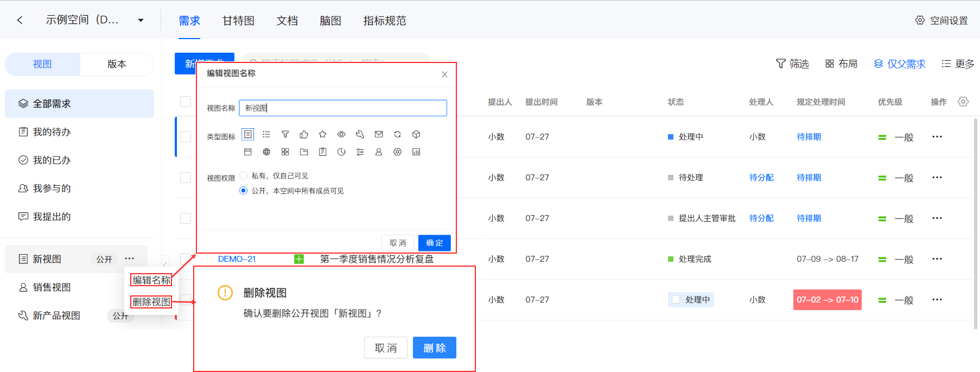This screenshot has width=980, height=372.
Task: Choose the thumbs-up type icon
Action: (304, 134)
